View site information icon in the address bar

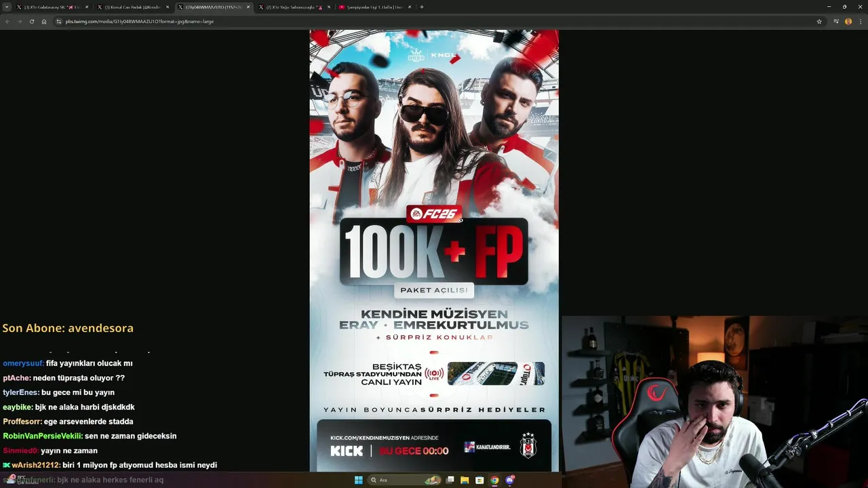pyautogui.click(x=59, y=22)
